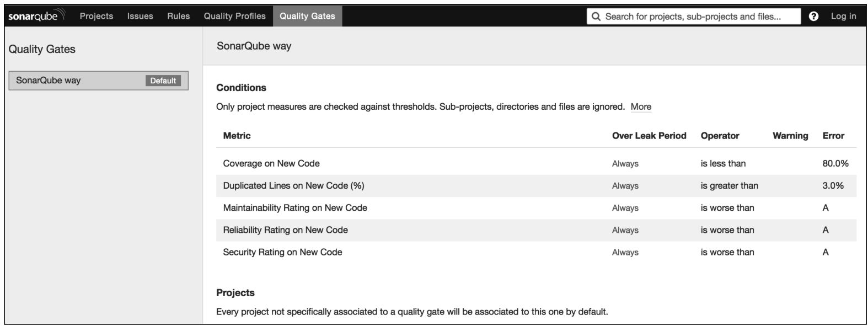Select the Quality Gates tab
This screenshot has height=326, width=868.
(307, 16)
